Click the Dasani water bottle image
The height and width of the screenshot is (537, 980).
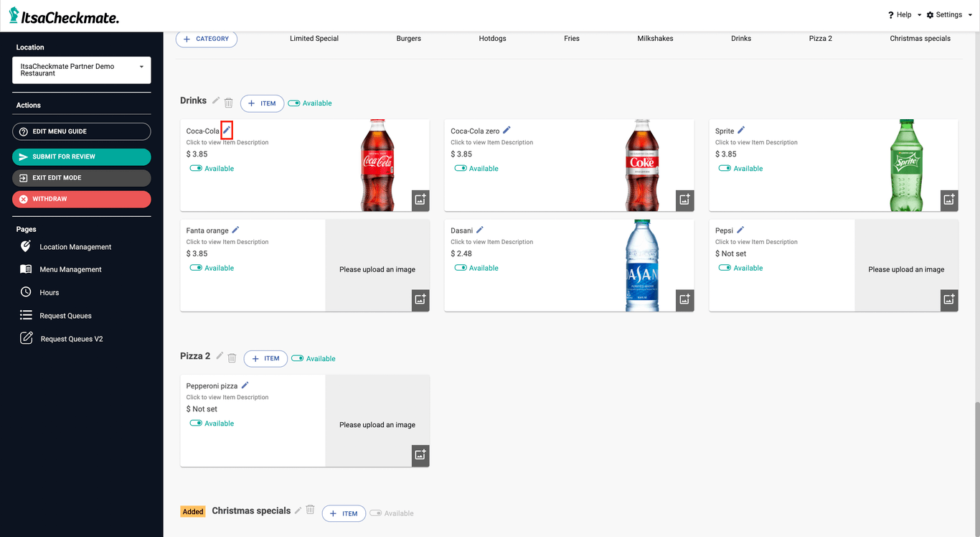tap(641, 265)
